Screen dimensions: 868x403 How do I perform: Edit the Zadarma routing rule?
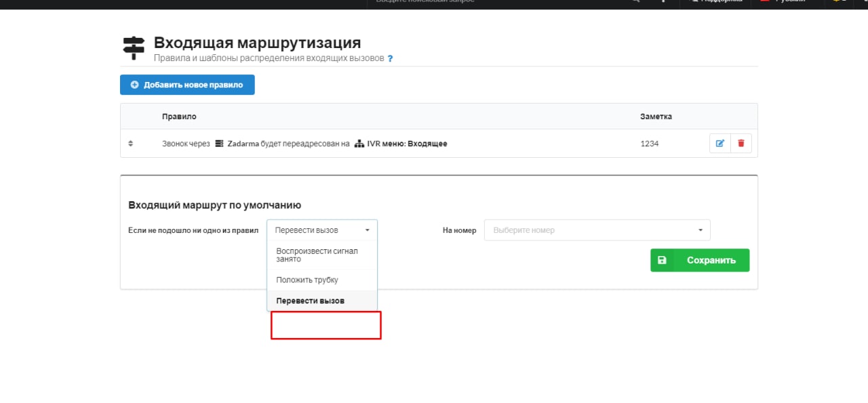point(720,144)
